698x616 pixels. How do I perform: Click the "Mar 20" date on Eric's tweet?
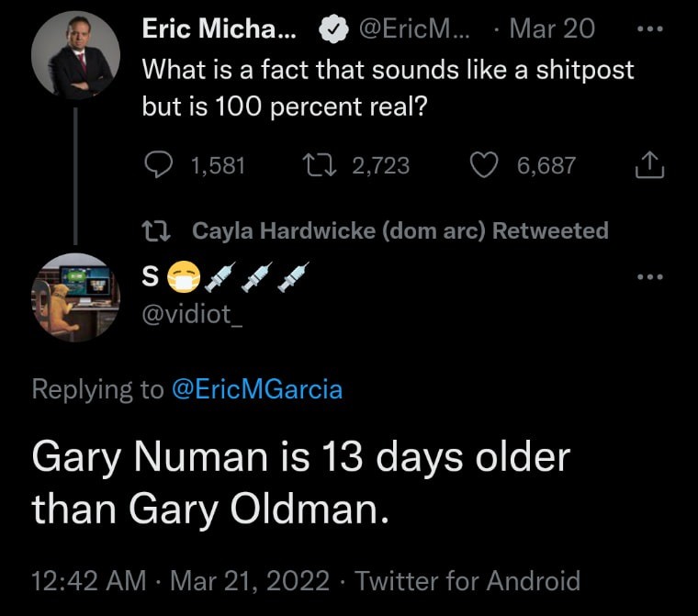pyautogui.click(x=551, y=29)
